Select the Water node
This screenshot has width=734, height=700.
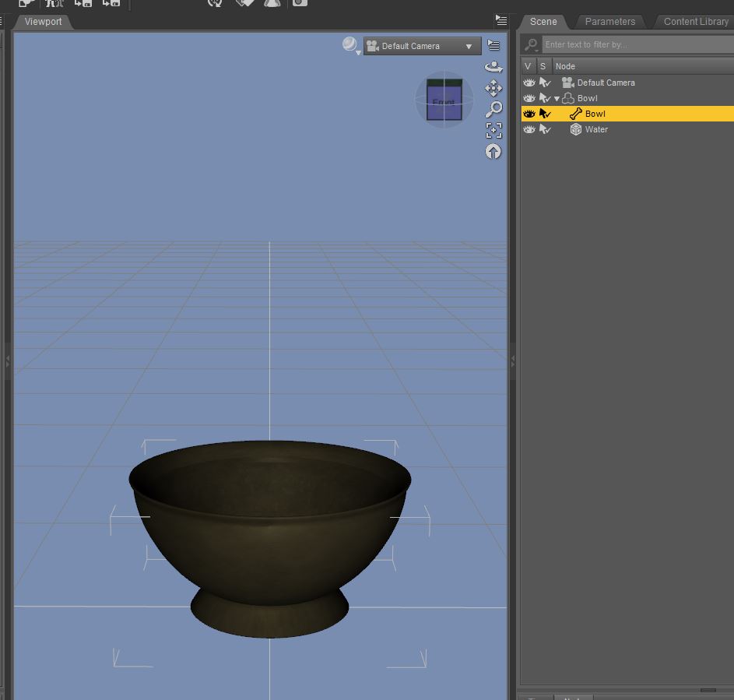point(596,130)
